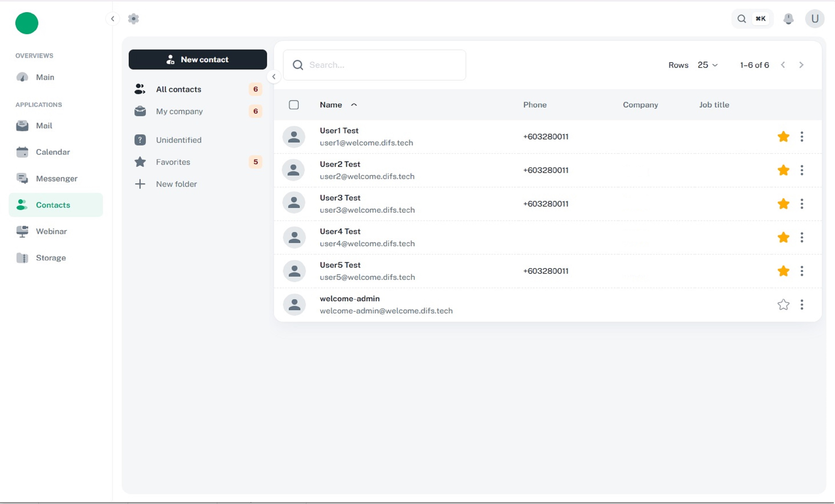Tick the select-all checkbox in header
Image resolution: width=835 pixels, height=504 pixels.
(x=294, y=105)
